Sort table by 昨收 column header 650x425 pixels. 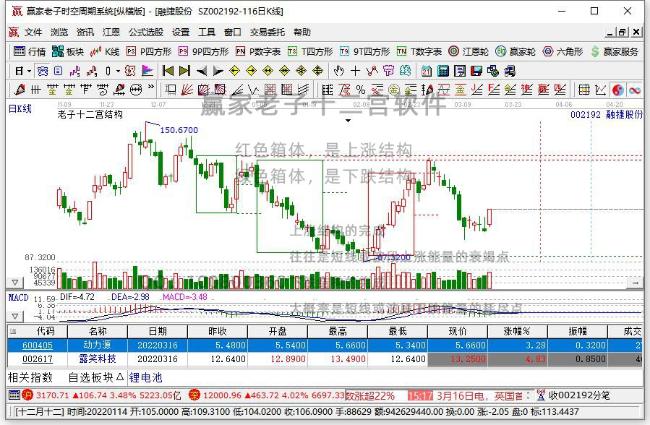[217, 331]
